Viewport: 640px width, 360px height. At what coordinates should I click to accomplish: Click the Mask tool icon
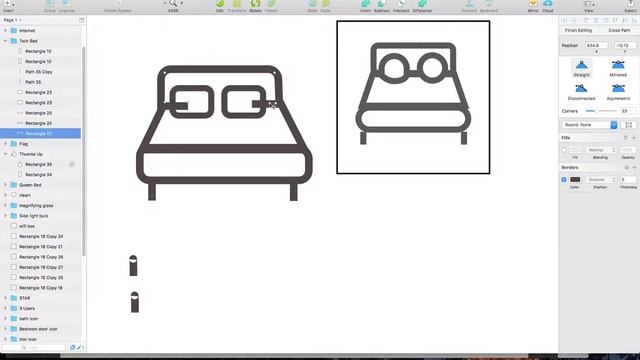click(312, 5)
